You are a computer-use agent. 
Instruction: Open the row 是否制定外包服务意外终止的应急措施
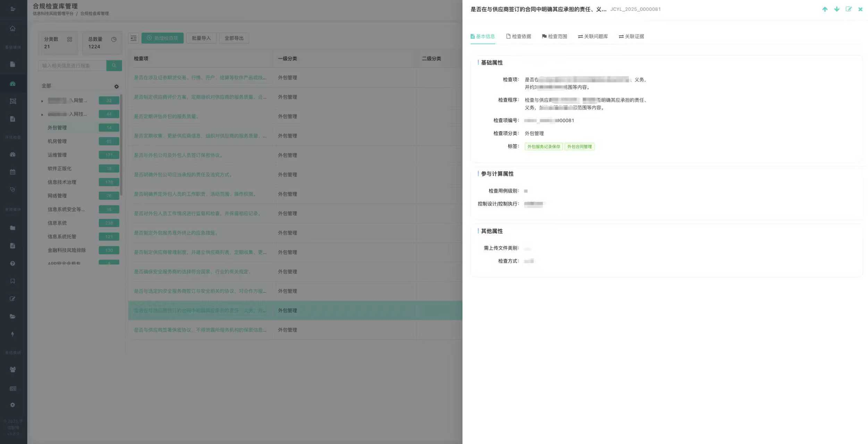[x=295, y=233]
